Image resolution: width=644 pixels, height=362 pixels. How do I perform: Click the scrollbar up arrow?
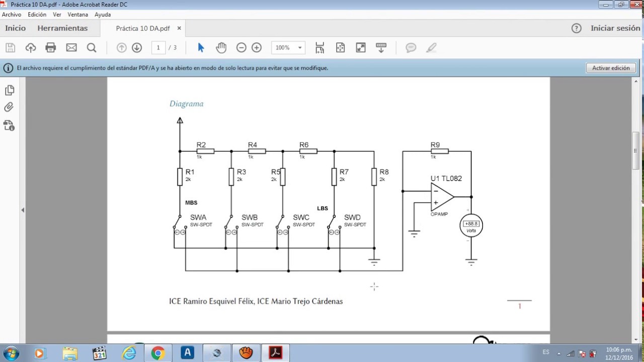[x=636, y=80]
